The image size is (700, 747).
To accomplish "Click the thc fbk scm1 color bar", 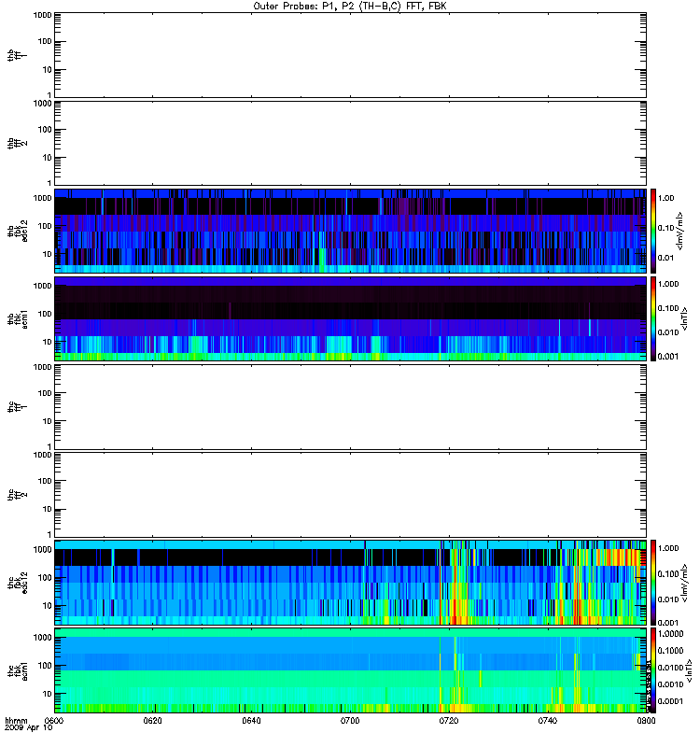I will (x=653, y=670).
